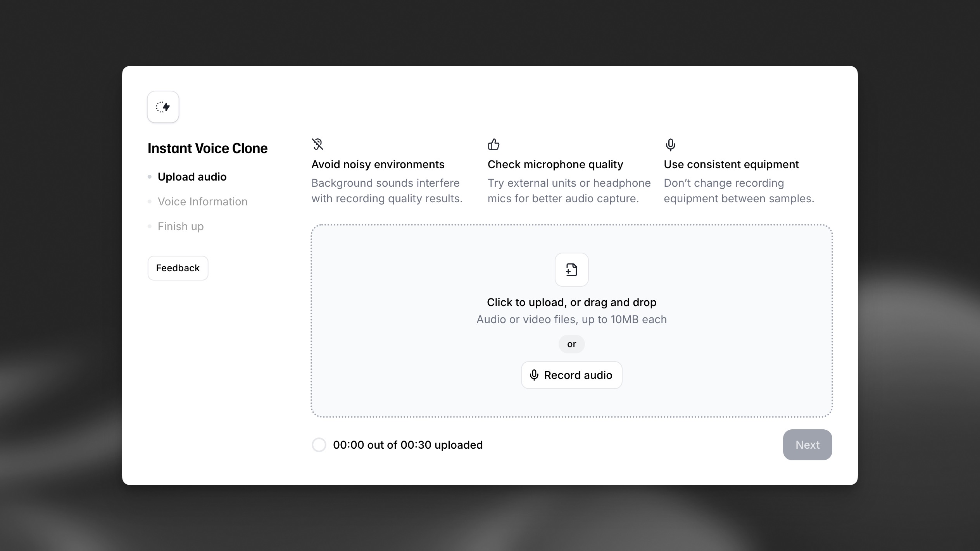
Task: Click the thumbs-up microphone quality icon
Action: point(493,144)
